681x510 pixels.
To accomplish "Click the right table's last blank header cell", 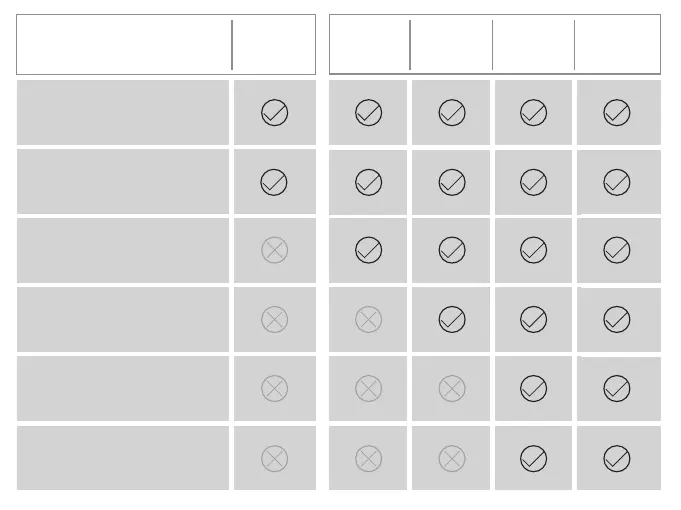I will [x=617, y=45].
